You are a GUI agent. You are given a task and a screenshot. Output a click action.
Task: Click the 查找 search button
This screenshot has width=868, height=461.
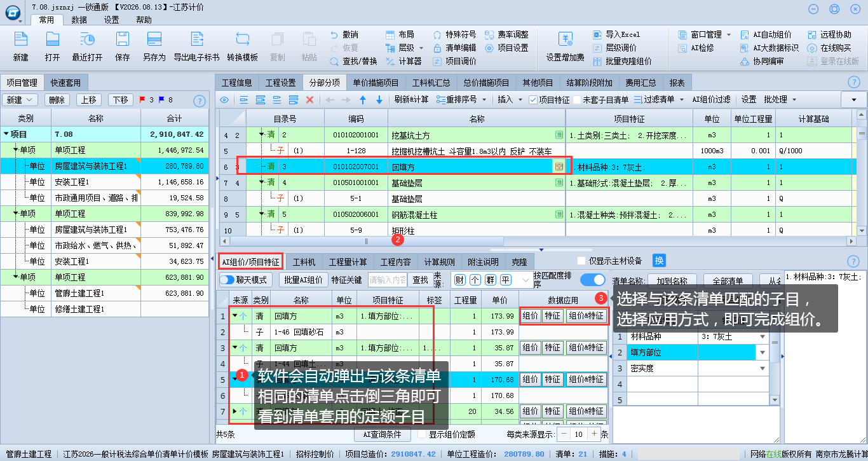point(420,280)
